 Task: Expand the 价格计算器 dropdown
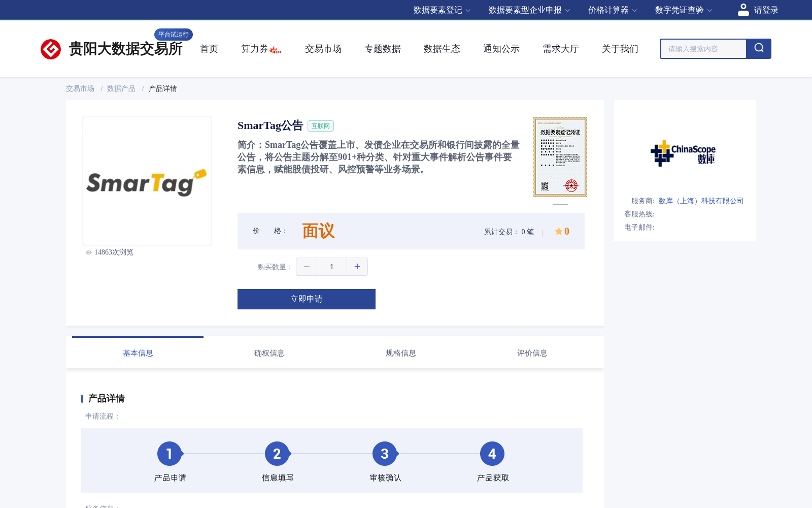point(613,10)
